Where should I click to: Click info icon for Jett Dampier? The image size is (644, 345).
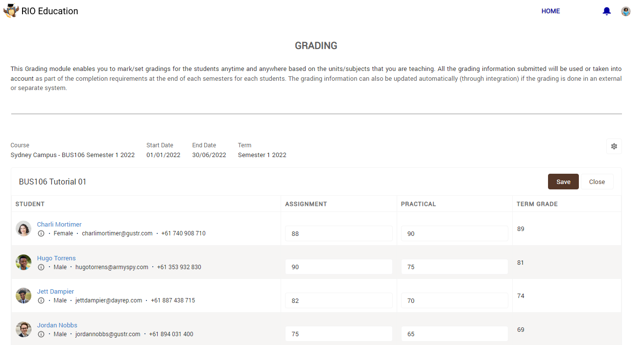click(x=41, y=301)
